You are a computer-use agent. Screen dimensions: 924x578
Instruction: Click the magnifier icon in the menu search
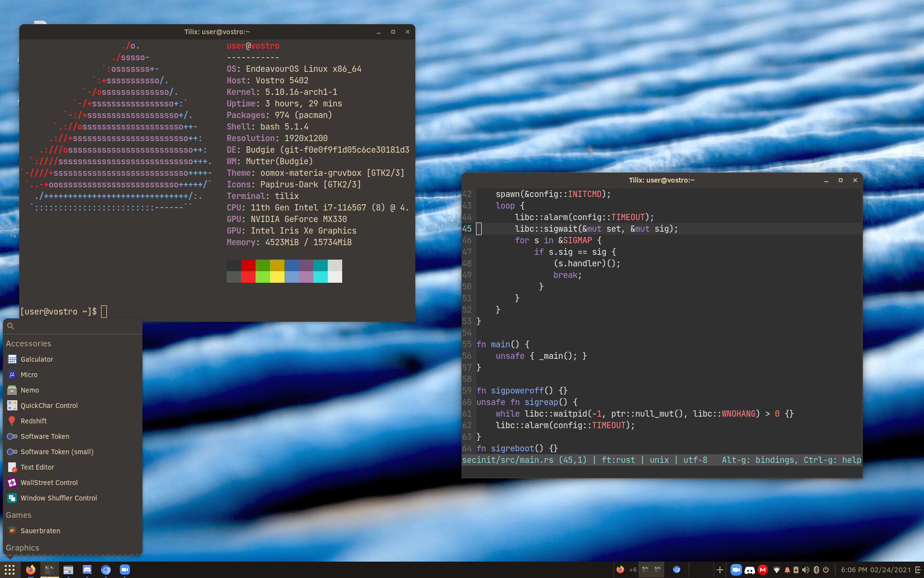(x=11, y=326)
